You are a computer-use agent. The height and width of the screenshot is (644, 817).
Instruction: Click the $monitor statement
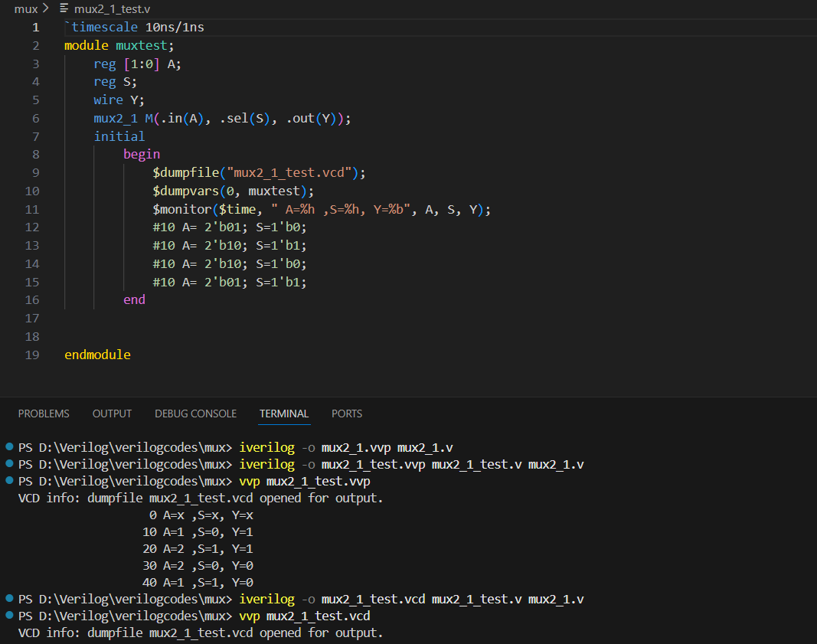coord(322,210)
